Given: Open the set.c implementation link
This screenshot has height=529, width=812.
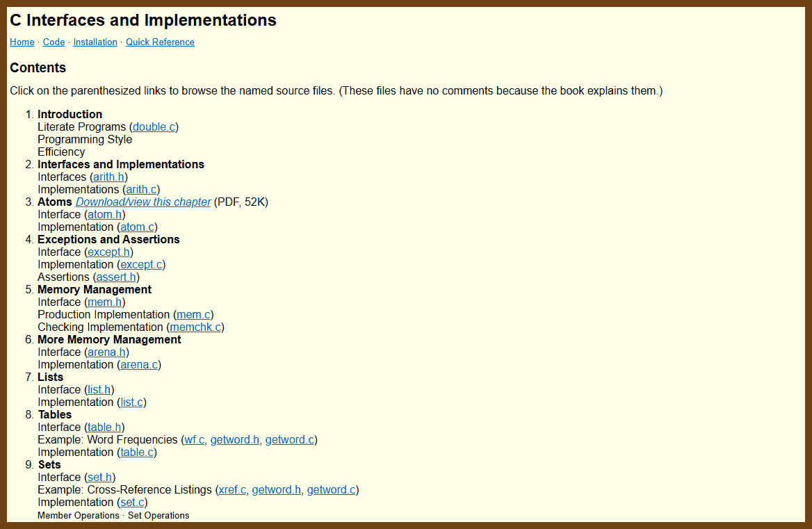Looking at the screenshot, I should pos(132,503).
